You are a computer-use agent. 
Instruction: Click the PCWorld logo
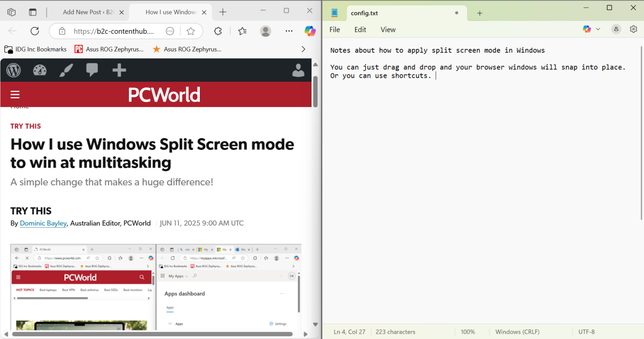(x=164, y=95)
